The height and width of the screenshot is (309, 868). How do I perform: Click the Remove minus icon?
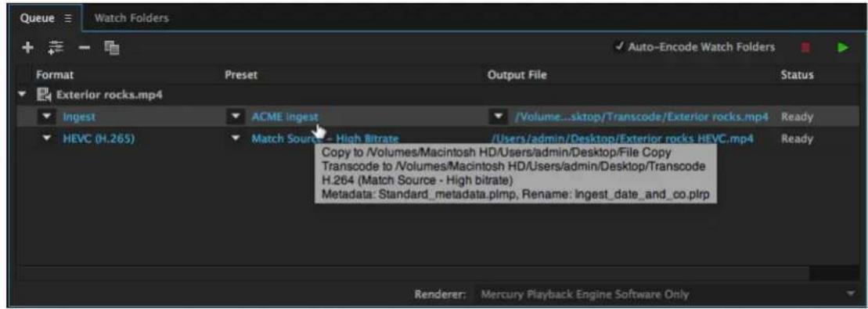[x=84, y=48]
